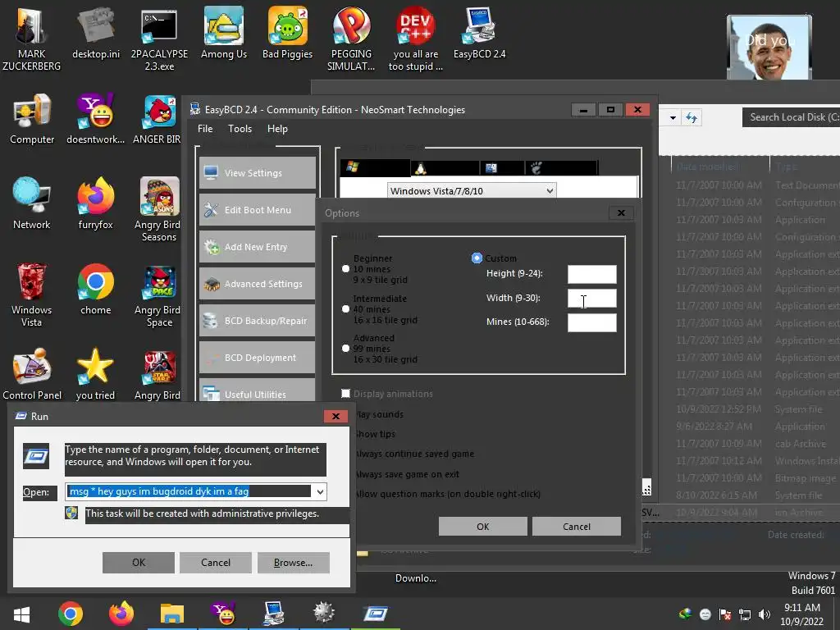The width and height of the screenshot is (840, 630).
Task: Click the volume speaker tray icon
Action: [765, 614]
